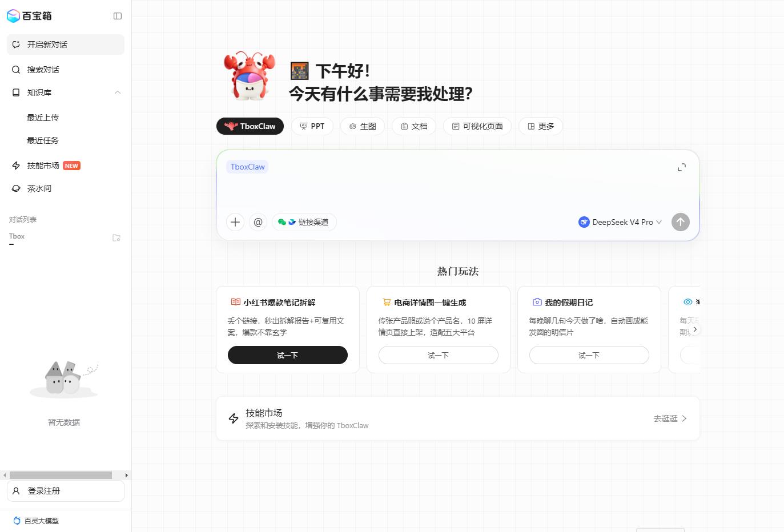Open 登录注册 login button
Image resolution: width=784 pixels, height=532 pixels.
[66, 491]
